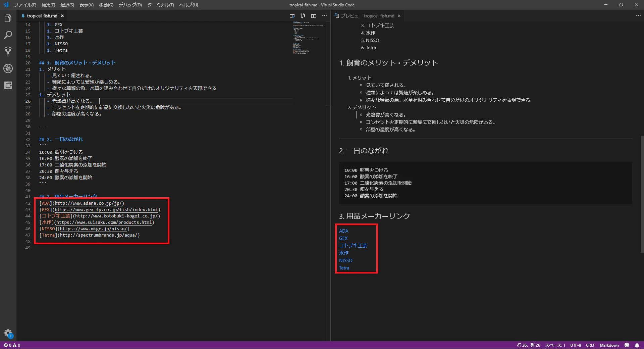Click the スペース: 1 indentation status
644x349 pixels.
click(x=555, y=345)
